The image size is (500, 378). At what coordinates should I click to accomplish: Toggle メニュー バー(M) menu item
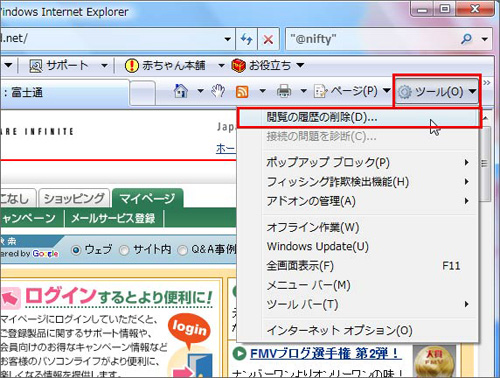click(x=358, y=285)
